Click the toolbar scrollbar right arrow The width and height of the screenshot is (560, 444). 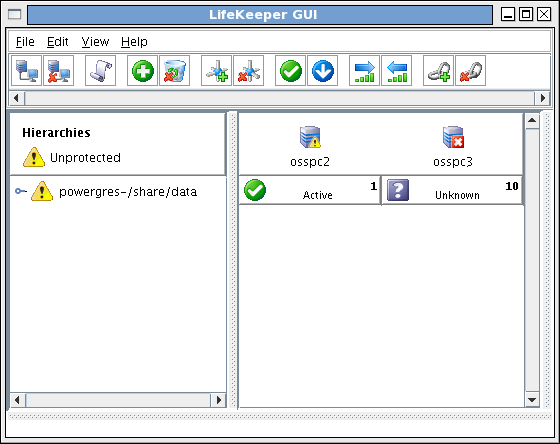coord(543,98)
